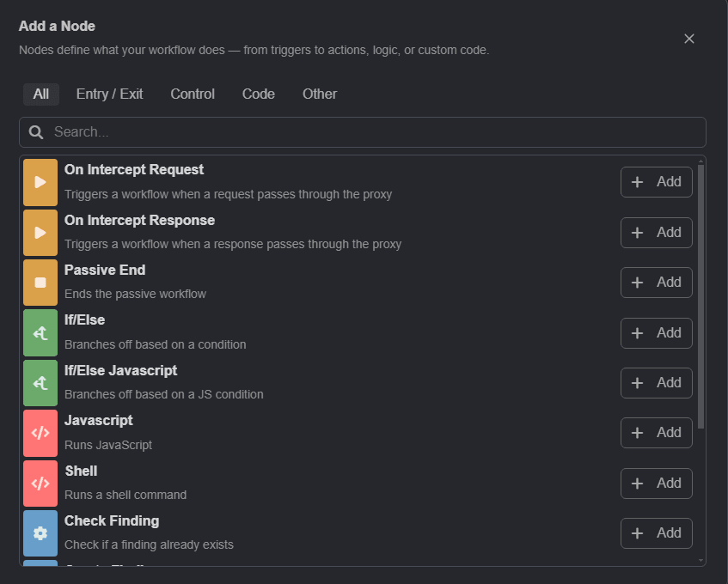The image size is (728, 584).
Task: Click the Passive End stop icon
Action: click(x=40, y=283)
